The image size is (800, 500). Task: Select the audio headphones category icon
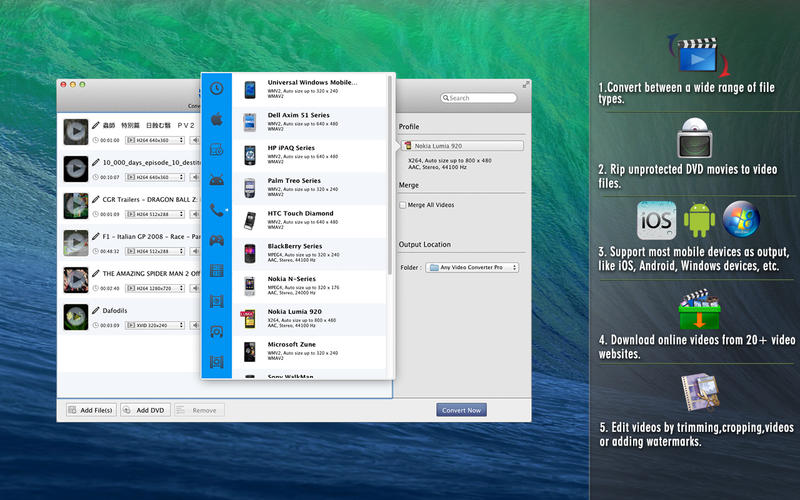[x=216, y=331]
